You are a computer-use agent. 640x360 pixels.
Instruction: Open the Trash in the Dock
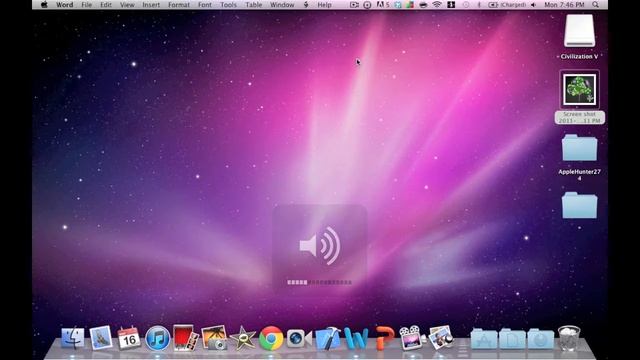click(569, 338)
